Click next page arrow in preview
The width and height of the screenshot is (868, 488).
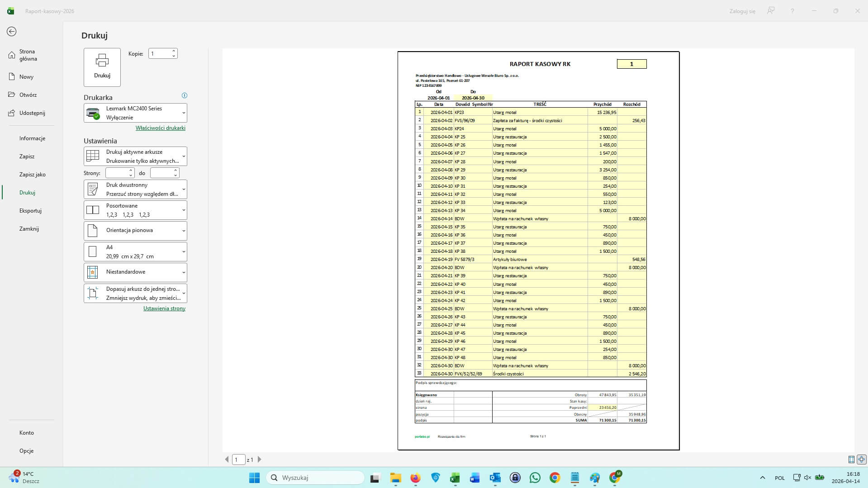click(x=259, y=460)
